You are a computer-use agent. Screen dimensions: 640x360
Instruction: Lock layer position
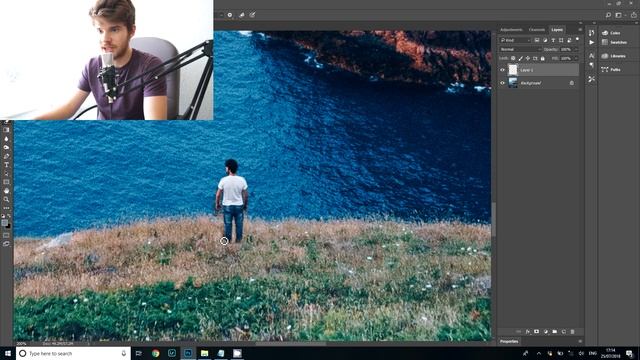[x=528, y=58]
